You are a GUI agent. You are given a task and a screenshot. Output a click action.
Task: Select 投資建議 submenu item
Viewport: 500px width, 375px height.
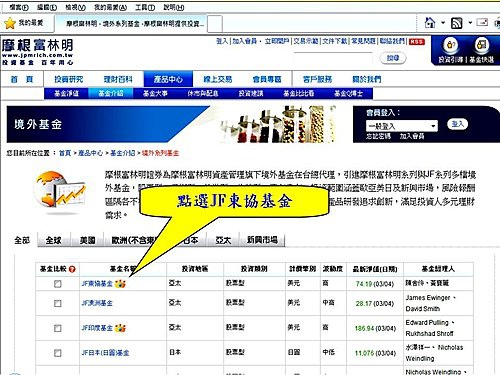point(251,94)
